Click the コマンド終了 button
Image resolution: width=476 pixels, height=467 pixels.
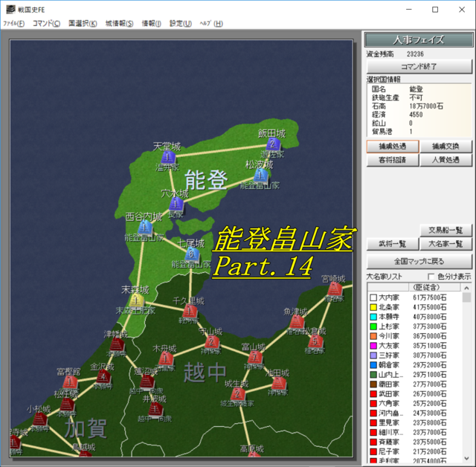click(419, 66)
